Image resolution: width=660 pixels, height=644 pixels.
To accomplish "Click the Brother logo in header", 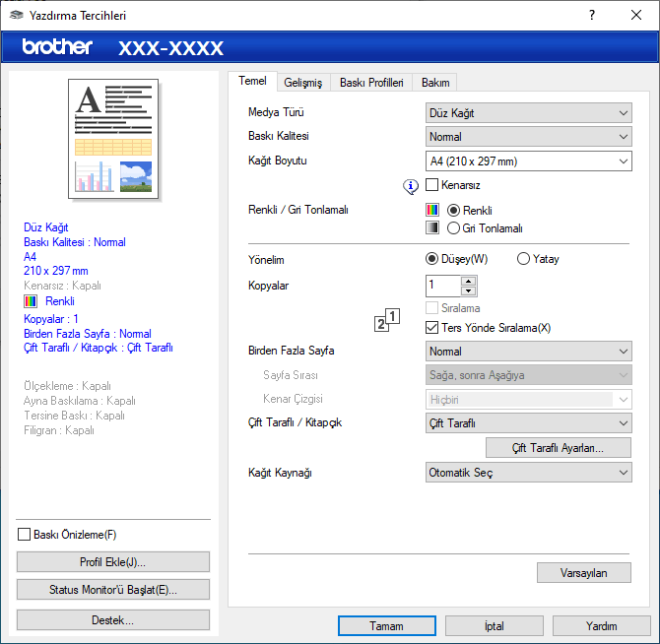I will coord(57,46).
